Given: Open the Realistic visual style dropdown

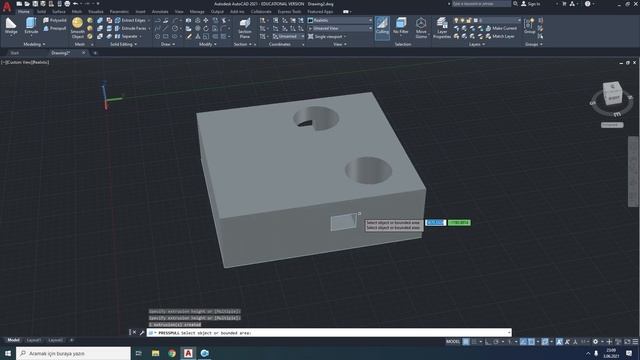Looking at the screenshot, I should coord(340,20).
